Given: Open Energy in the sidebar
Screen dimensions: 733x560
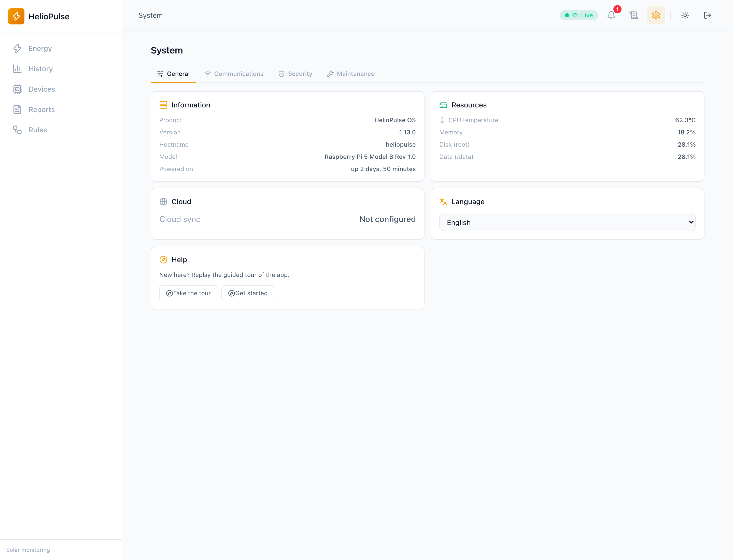Looking at the screenshot, I should 61,48.
